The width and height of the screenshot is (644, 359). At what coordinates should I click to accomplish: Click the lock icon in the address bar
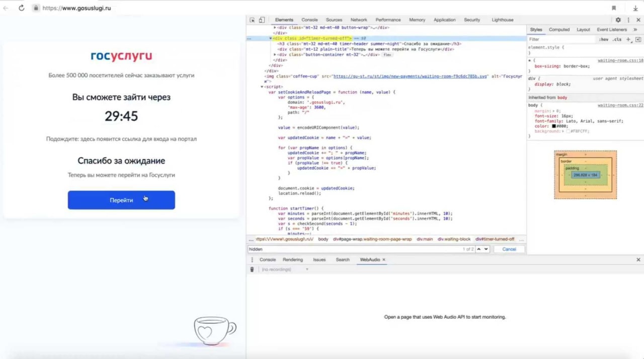(x=36, y=8)
